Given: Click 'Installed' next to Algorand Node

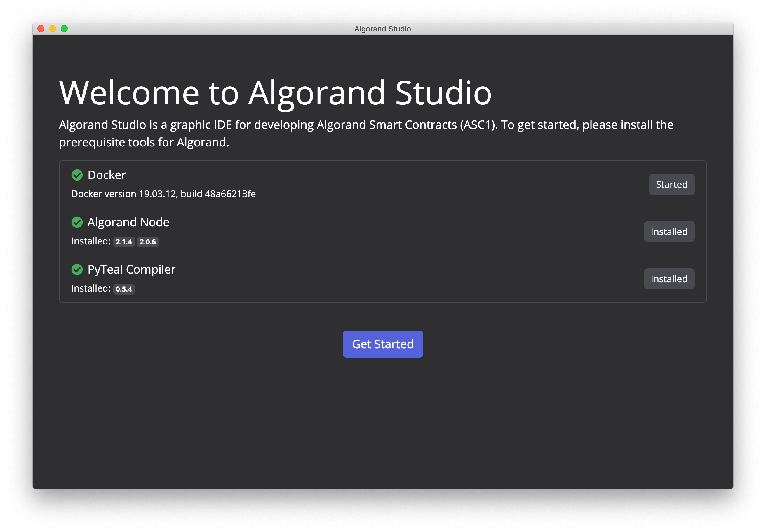Looking at the screenshot, I should pyautogui.click(x=669, y=231).
